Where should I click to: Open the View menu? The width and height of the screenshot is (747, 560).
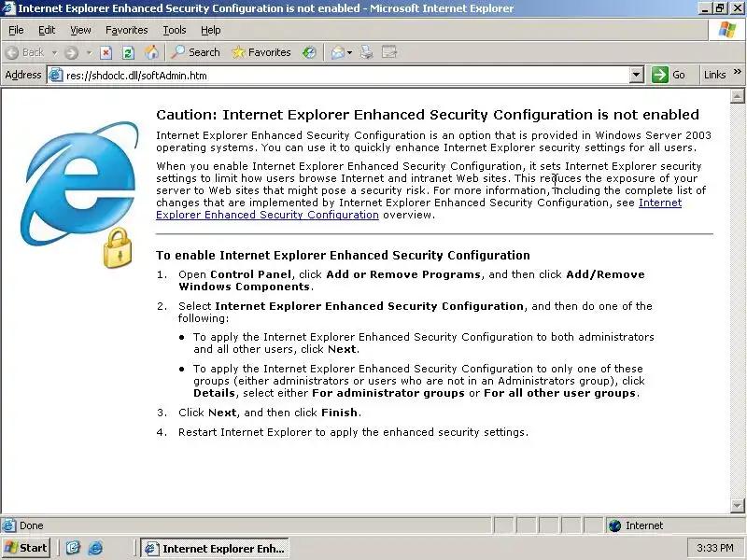(x=80, y=30)
